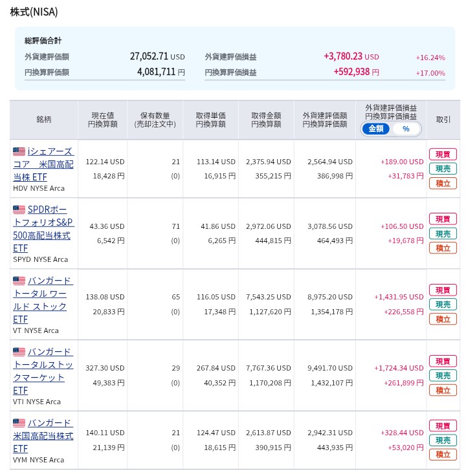Viewport: 466px width, 476px height.
Task: Open the SPDRポートフォリオS&P500高配当株式ETF link
Action: pyautogui.click(x=43, y=229)
